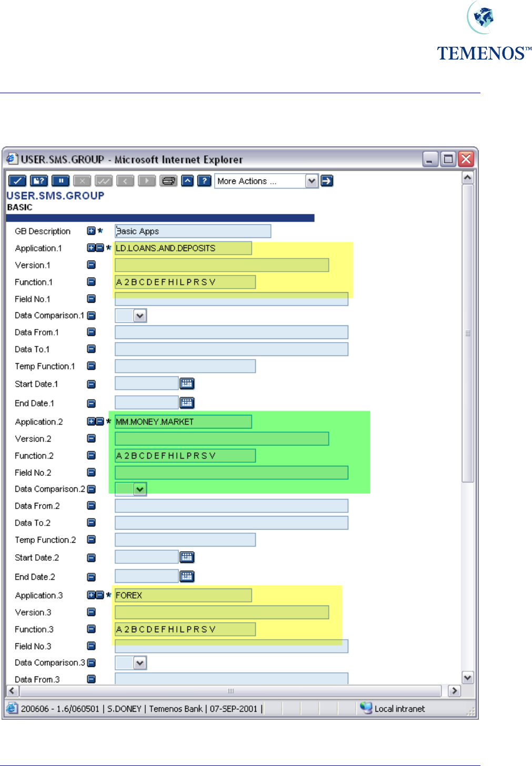
Task: Click the minus icon beside Function.1
Action: [91, 282]
